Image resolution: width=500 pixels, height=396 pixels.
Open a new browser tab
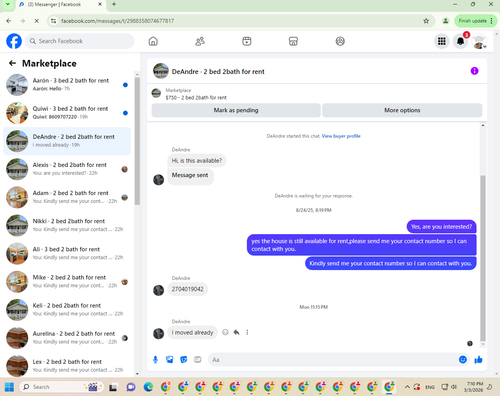point(114,4)
